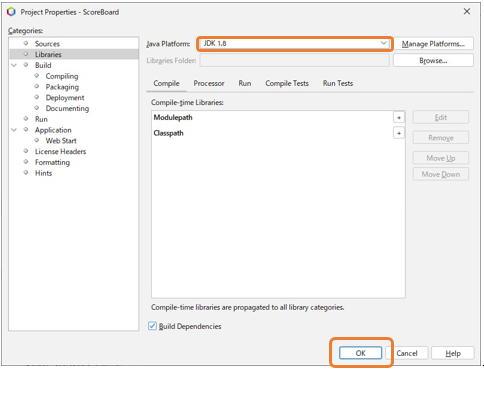Select the Run category in the tree
Viewport: 484px width, 396px height.
[x=41, y=119]
